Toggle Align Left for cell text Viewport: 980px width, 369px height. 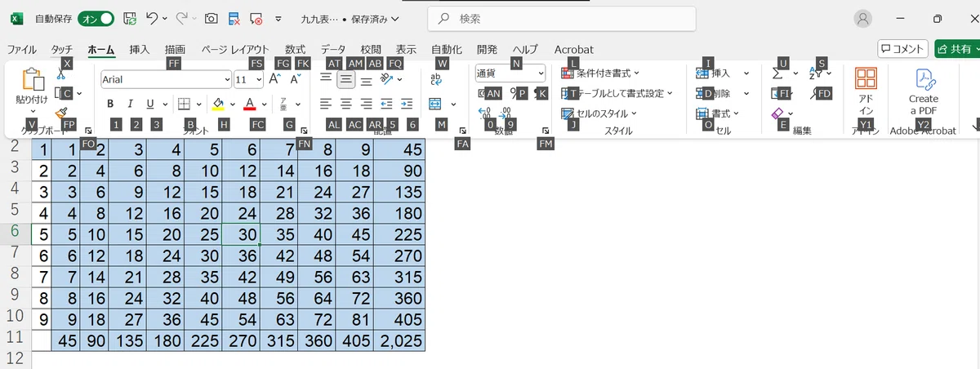[326, 104]
